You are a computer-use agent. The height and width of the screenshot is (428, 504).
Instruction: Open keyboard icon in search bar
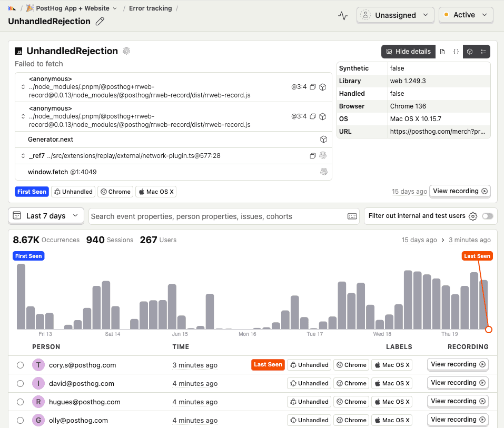click(352, 216)
